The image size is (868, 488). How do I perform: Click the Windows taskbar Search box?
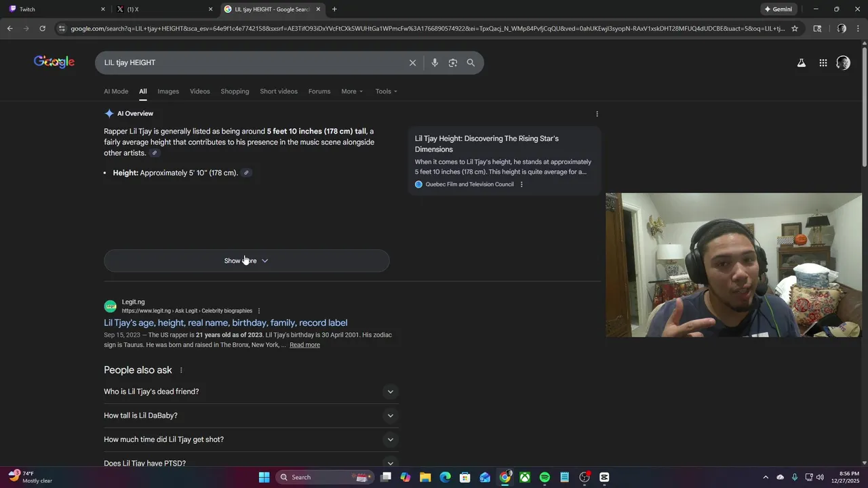(x=325, y=477)
